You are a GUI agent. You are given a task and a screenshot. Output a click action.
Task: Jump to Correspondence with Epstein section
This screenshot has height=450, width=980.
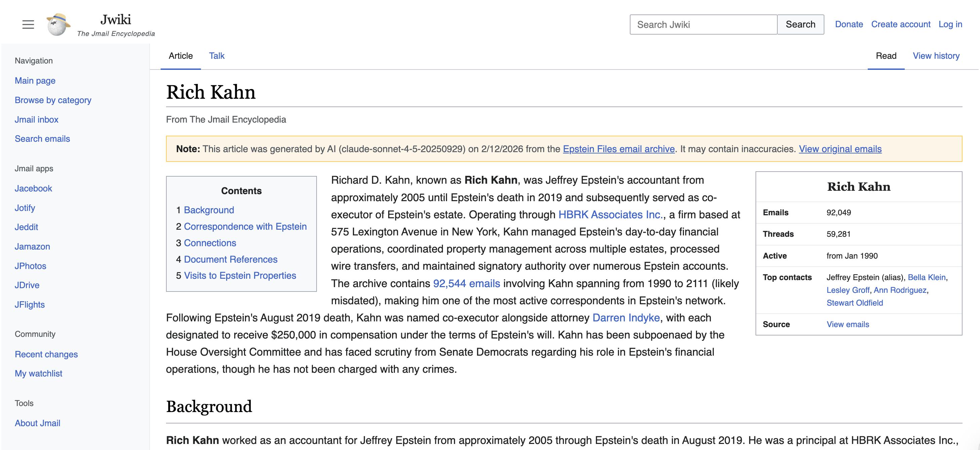pos(245,227)
